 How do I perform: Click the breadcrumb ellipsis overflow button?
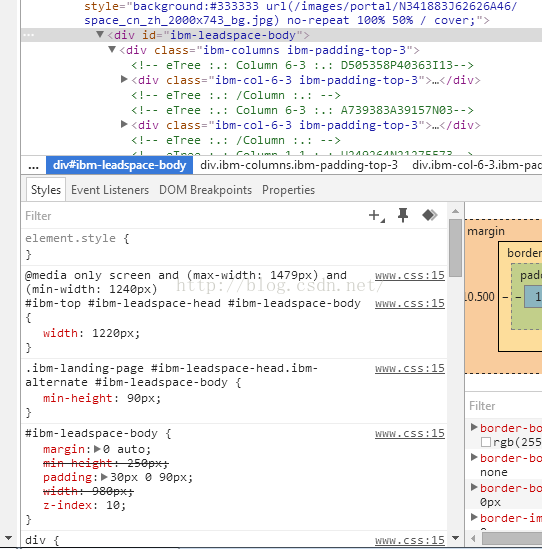coord(34,166)
